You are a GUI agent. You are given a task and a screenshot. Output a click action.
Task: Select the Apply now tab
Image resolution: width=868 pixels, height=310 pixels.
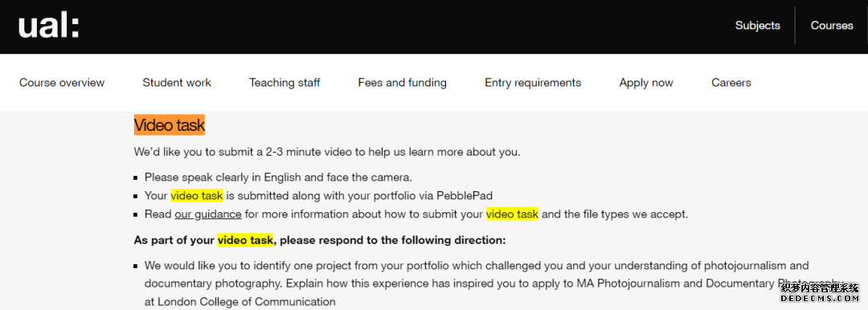click(x=646, y=83)
